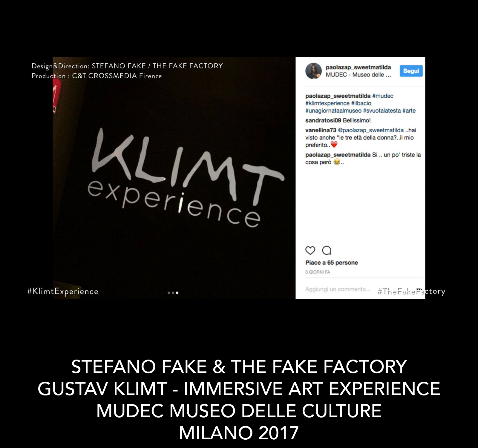Click the carousel pagination dots
Viewport: 478px width, 448px height.
click(x=173, y=293)
